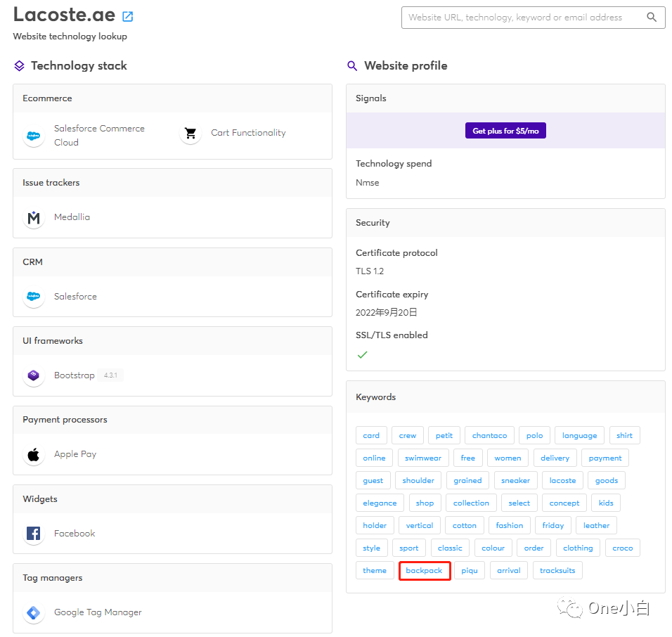Select the 'swimwear' keyword tag

[423, 458]
